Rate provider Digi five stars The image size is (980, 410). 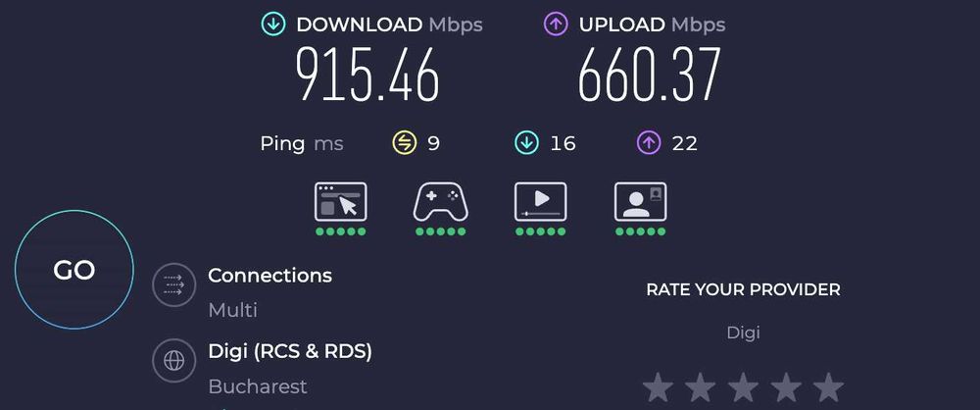pyautogui.click(x=829, y=386)
